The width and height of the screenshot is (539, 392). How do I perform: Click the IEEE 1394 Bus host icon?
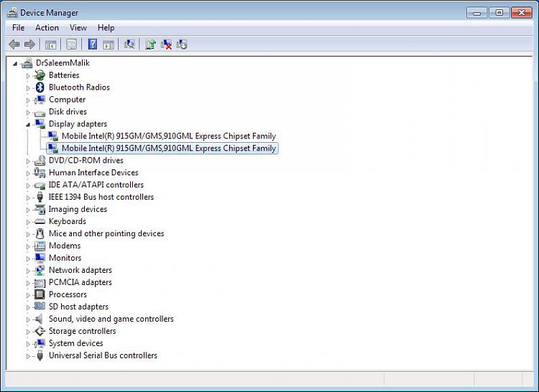pyautogui.click(x=40, y=197)
